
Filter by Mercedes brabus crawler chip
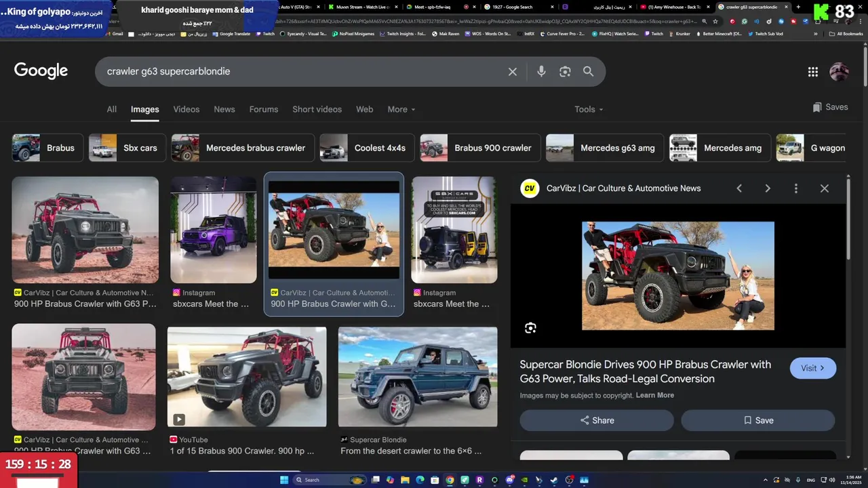[x=243, y=148]
